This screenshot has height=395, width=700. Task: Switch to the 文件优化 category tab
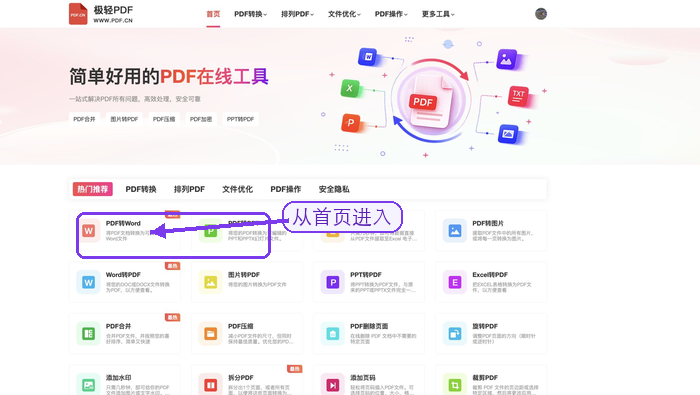(x=238, y=189)
